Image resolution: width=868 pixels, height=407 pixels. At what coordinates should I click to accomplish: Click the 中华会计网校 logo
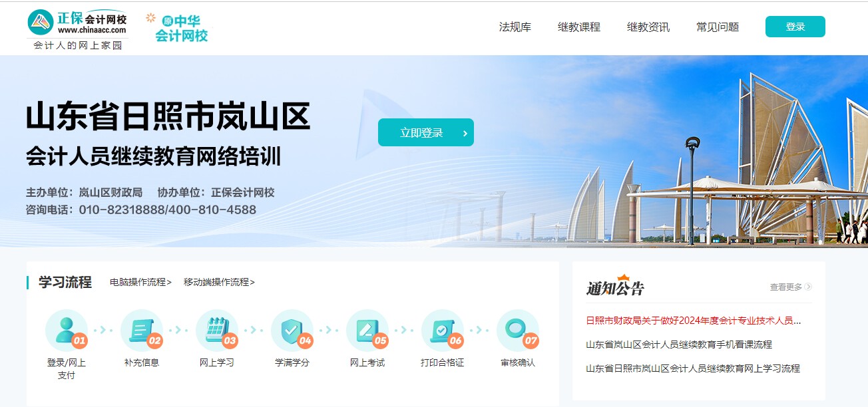click(178, 28)
